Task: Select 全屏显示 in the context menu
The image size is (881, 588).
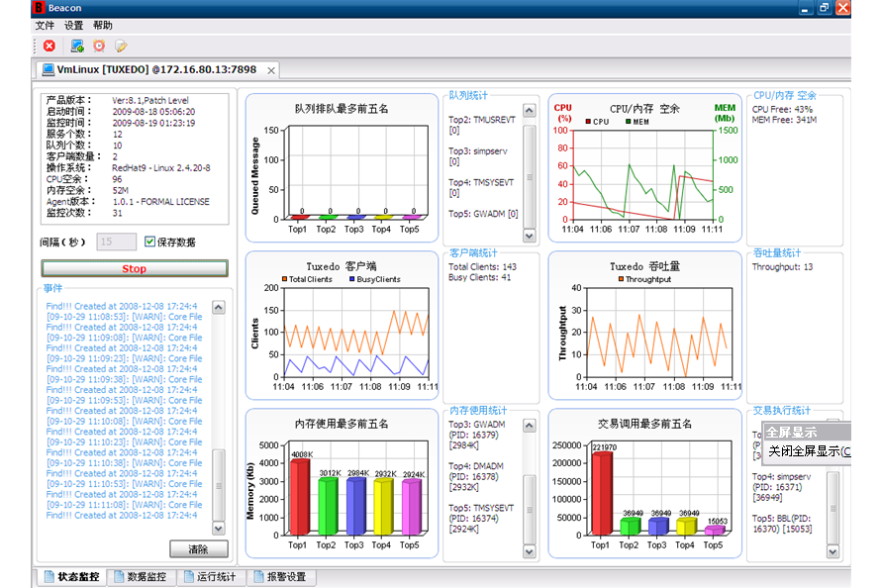Action: point(807,433)
